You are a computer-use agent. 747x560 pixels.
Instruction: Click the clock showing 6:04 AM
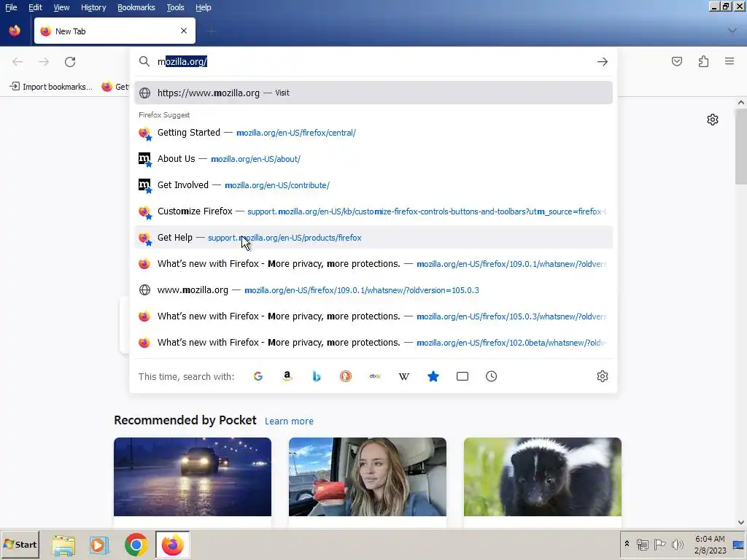710,539
